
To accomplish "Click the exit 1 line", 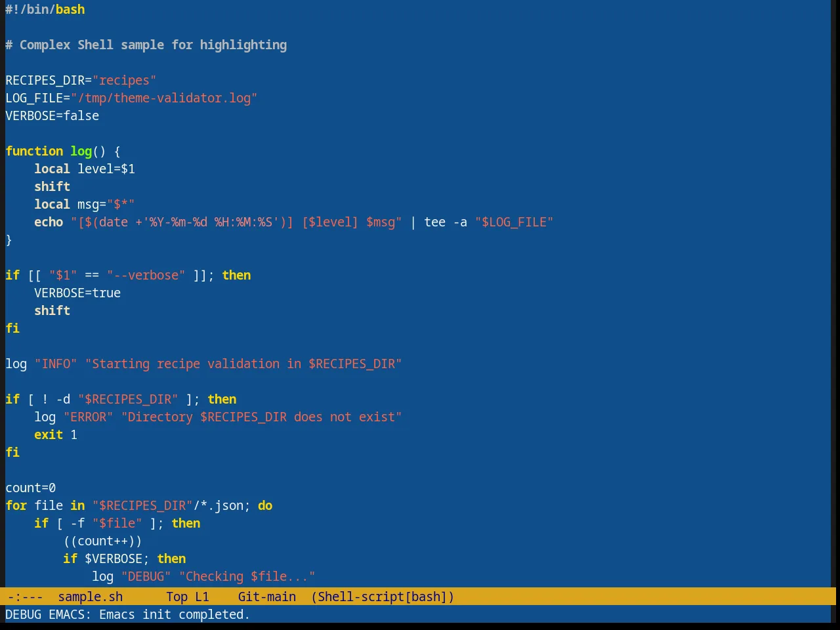I will pyautogui.click(x=56, y=434).
